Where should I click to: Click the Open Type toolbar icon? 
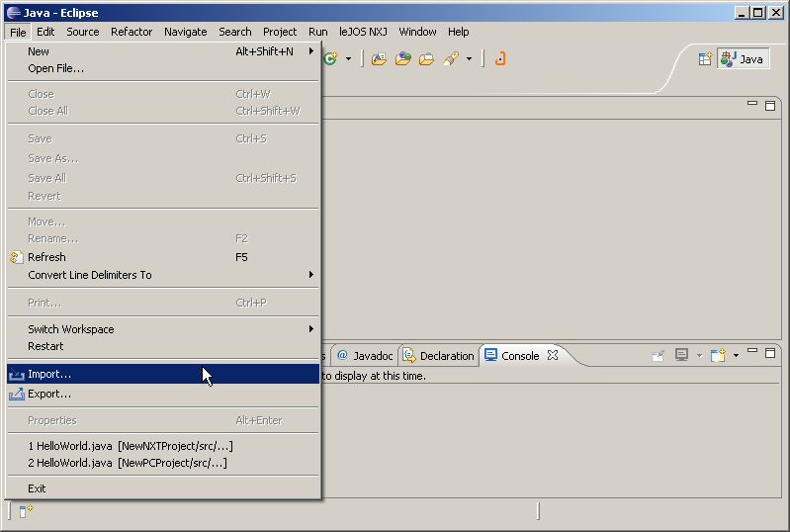coord(379,59)
